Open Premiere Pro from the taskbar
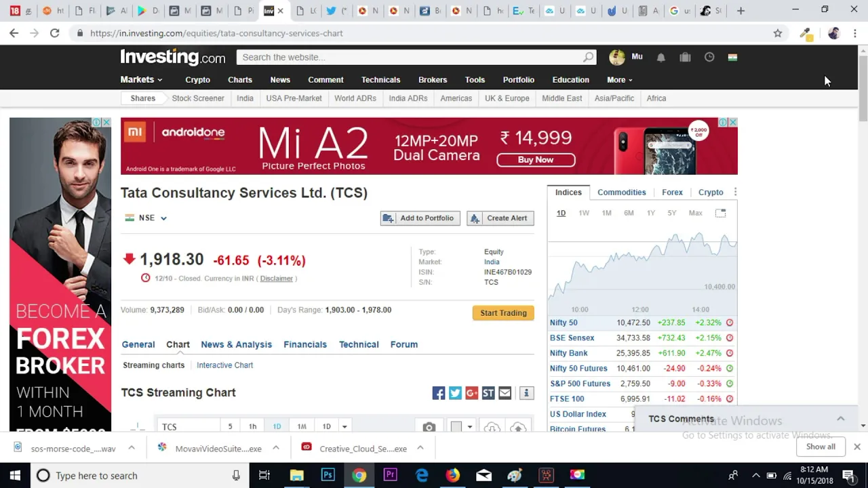Image resolution: width=868 pixels, height=488 pixels. 390,475
